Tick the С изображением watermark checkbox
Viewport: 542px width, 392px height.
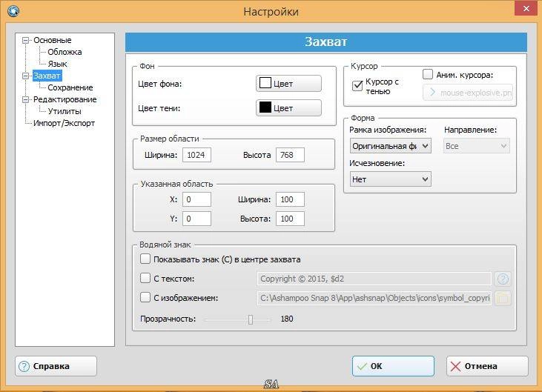pyautogui.click(x=145, y=297)
